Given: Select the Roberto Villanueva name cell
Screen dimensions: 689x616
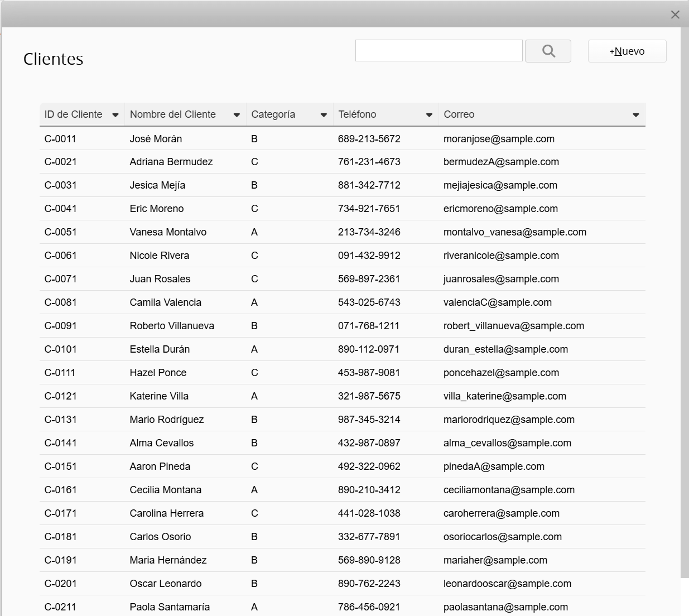Looking at the screenshot, I should tap(172, 326).
